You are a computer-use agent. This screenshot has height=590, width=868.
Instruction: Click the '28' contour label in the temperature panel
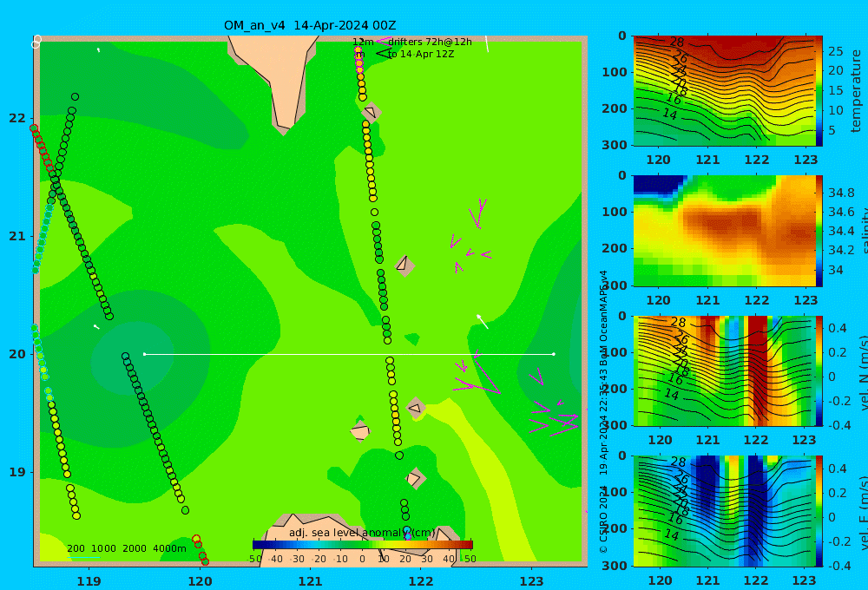point(676,42)
